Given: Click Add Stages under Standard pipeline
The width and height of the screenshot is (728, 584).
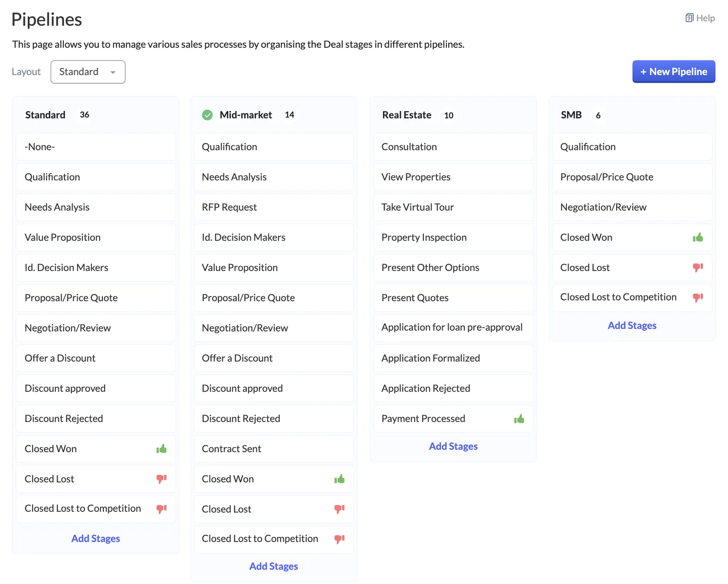Looking at the screenshot, I should pos(96,539).
